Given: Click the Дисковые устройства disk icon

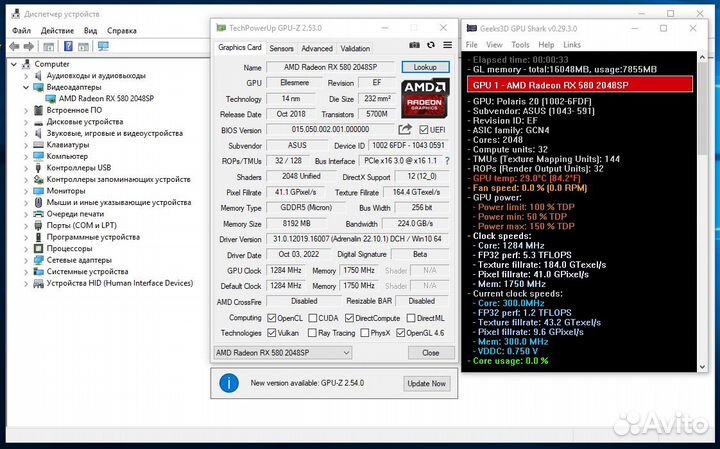Looking at the screenshot, I should click(39, 122).
